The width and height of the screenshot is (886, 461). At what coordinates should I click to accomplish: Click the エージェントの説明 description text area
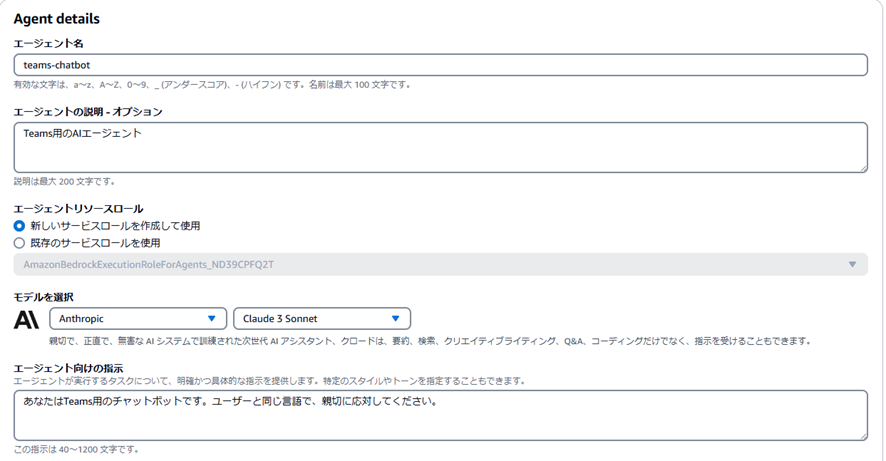(x=440, y=147)
